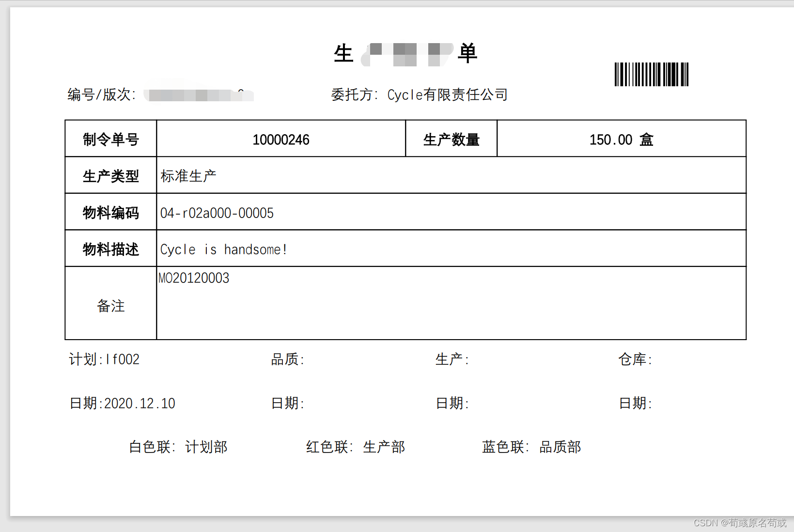
Task: Click the 日期 label under 生产
Action: 452,403
